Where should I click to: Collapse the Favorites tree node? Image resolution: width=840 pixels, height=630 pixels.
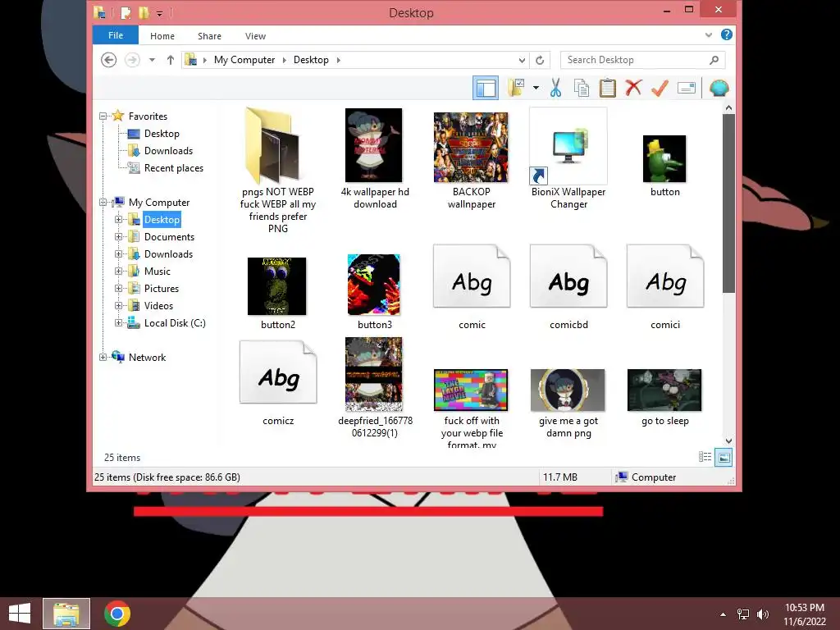(103, 116)
